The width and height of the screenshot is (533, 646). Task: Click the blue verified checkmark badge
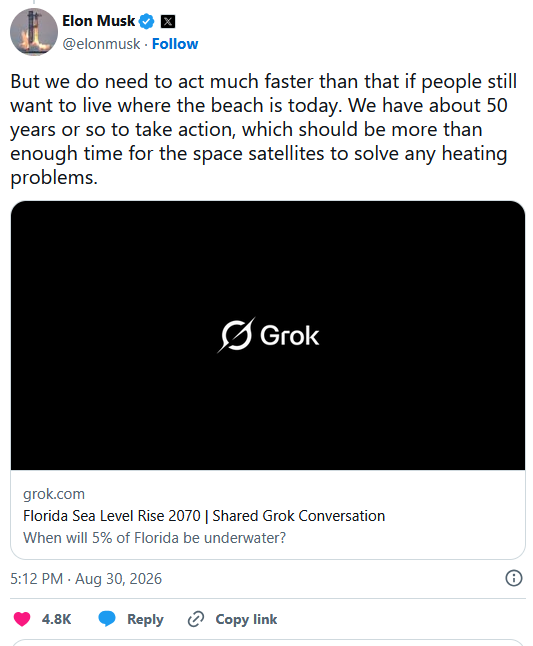pos(146,21)
